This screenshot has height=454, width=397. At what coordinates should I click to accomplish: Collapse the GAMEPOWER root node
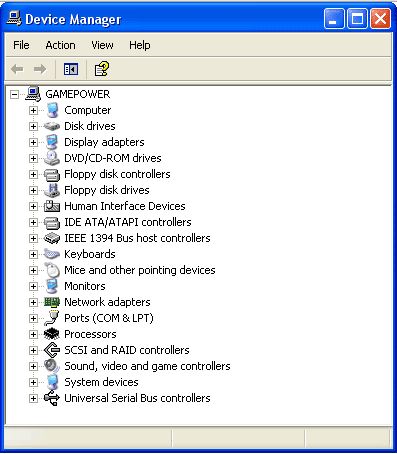(14, 94)
